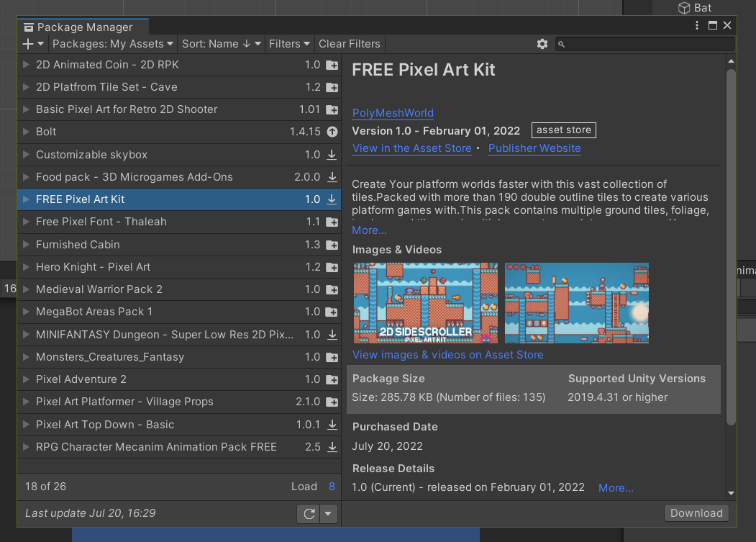This screenshot has width=756, height=542.
Task: Click View in the Asset Store link
Action: tap(411, 148)
